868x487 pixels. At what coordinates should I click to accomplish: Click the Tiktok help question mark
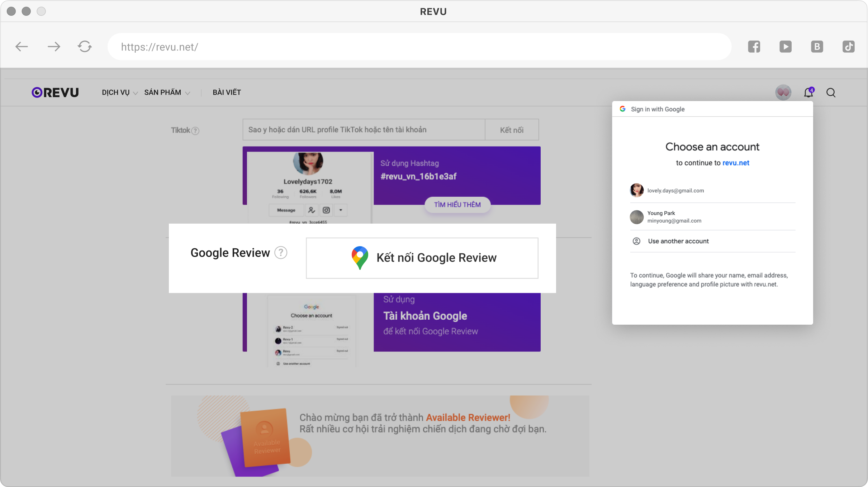195,131
